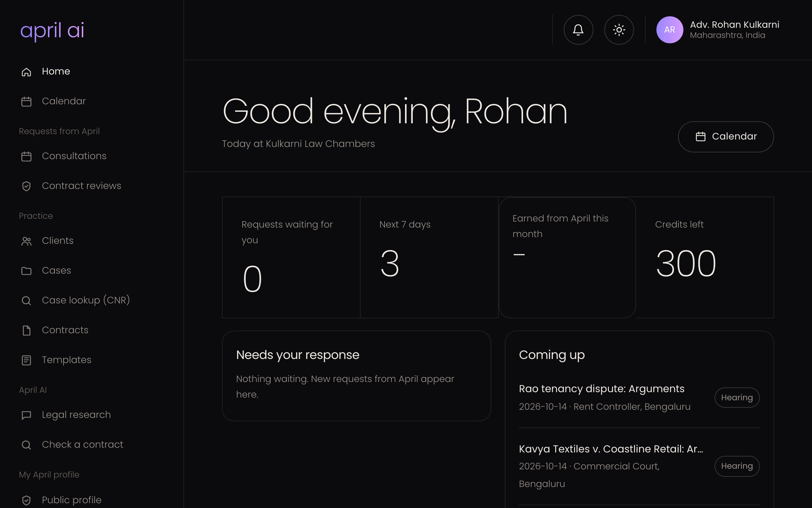Image resolution: width=812 pixels, height=508 pixels.
Task: Select the Credits left card showing 300
Action: point(705,257)
